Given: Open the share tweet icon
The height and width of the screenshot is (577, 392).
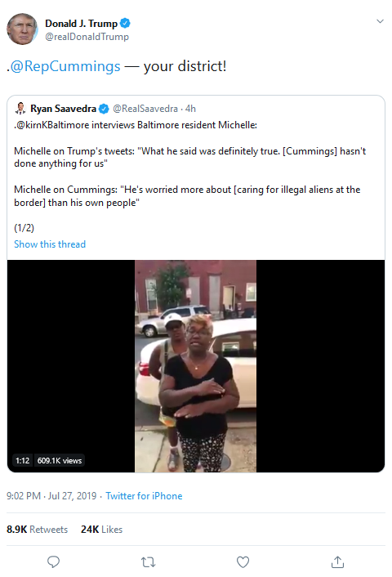Looking at the screenshot, I should pos(337,561).
